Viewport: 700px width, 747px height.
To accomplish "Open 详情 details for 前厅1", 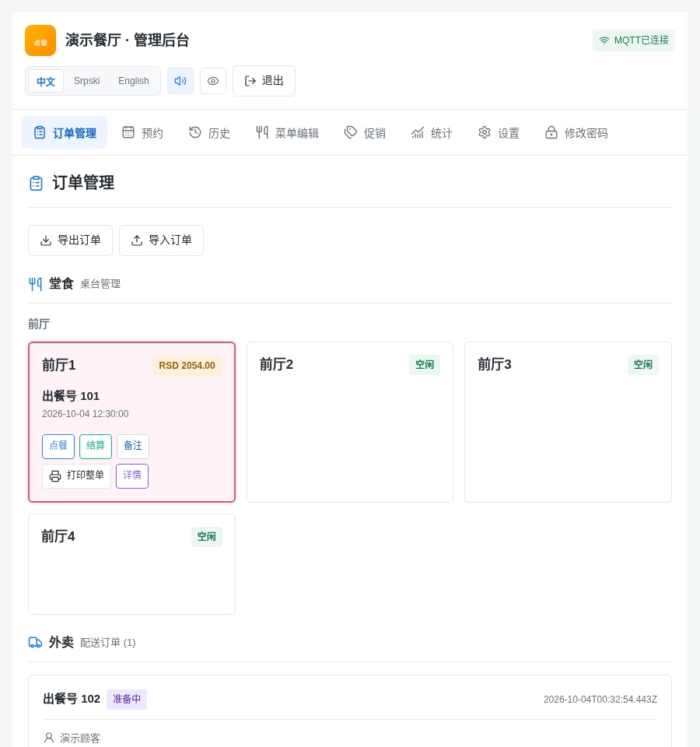I will pyautogui.click(x=132, y=476).
